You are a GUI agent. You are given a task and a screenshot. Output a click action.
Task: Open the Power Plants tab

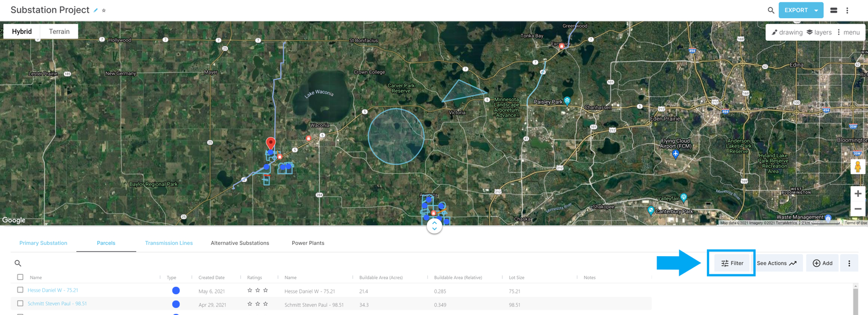coord(308,243)
